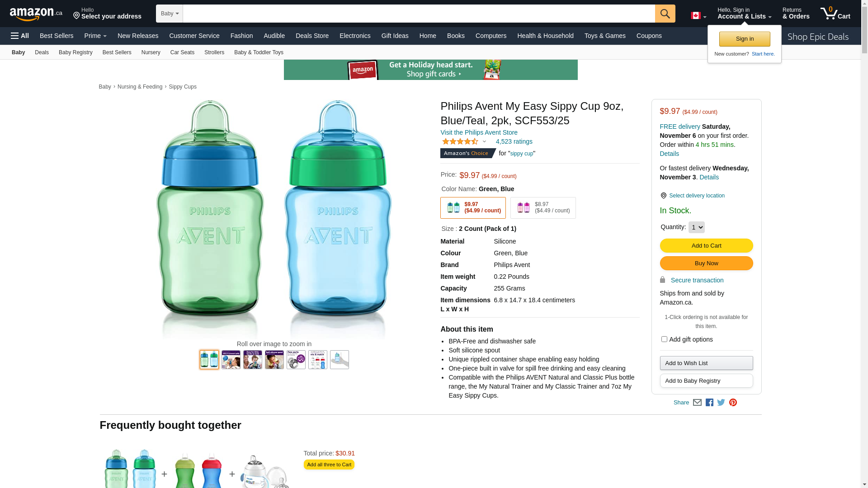Open the Canada flag language selector

[x=698, y=16]
